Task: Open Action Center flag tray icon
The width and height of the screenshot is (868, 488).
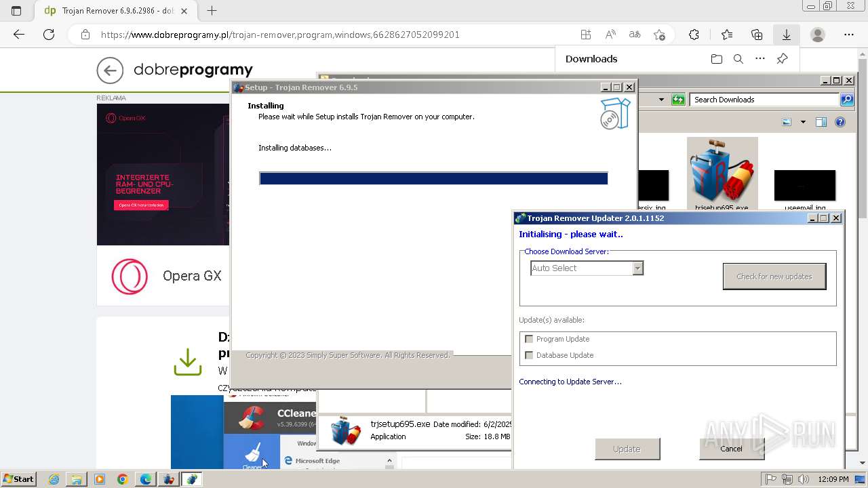Action: [771, 479]
